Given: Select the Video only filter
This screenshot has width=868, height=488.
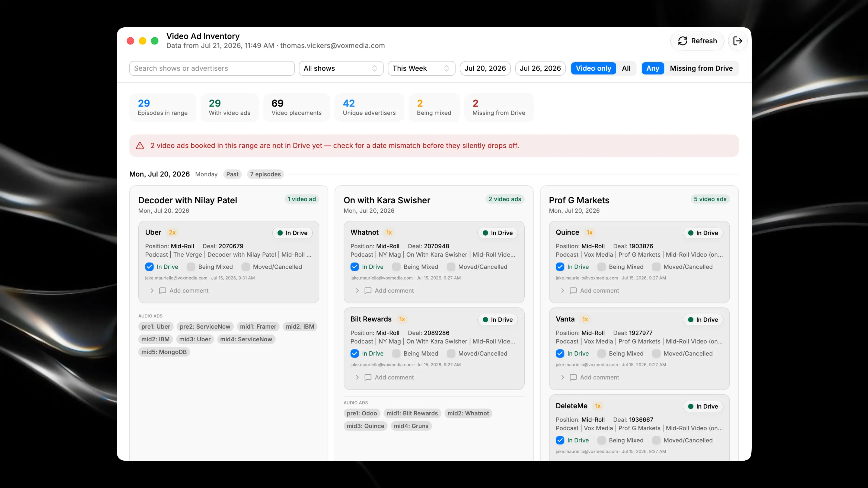Looking at the screenshot, I should (593, 68).
